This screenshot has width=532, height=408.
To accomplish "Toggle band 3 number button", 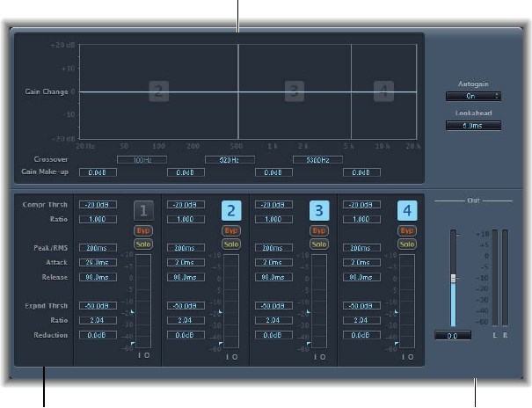I will [319, 211].
